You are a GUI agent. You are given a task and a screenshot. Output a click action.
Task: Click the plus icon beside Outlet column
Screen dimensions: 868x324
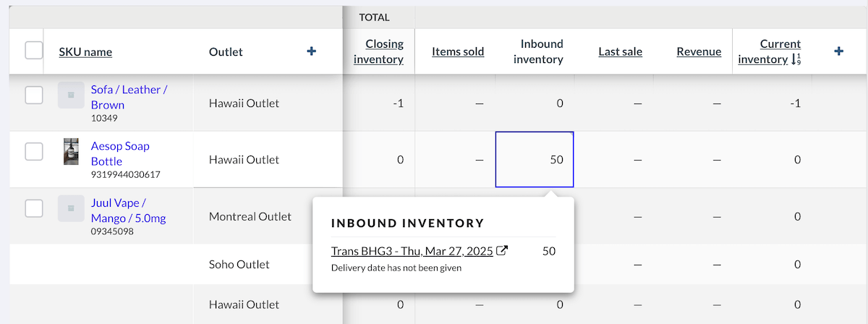(312, 51)
